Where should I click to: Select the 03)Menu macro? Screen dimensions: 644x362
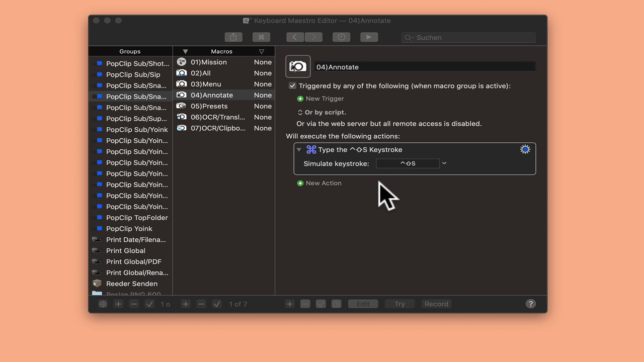click(x=224, y=84)
